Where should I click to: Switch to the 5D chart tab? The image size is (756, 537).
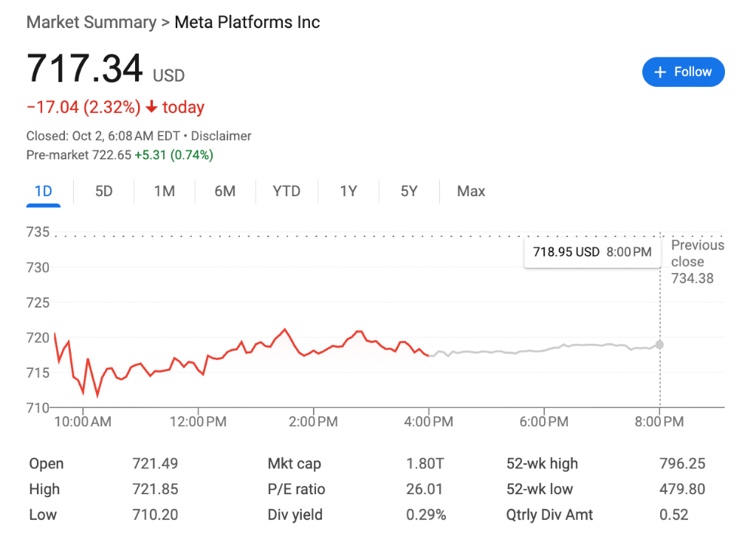(x=104, y=191)
